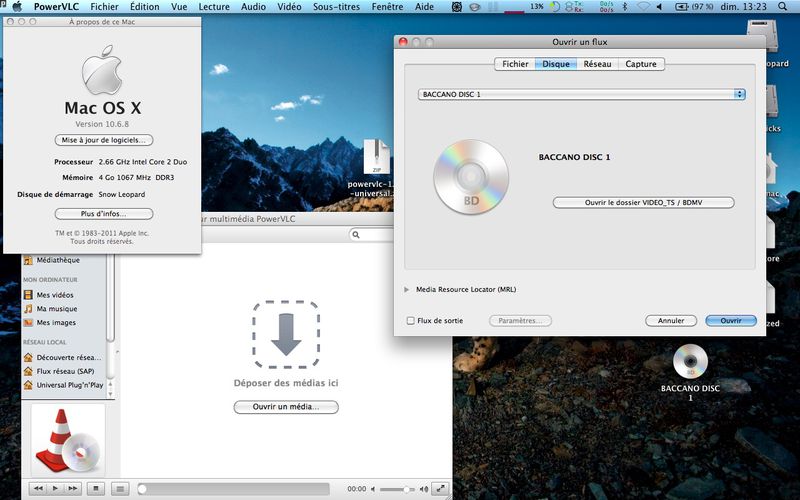Select Mes vidéos in the sidebar

coord(55,295)
